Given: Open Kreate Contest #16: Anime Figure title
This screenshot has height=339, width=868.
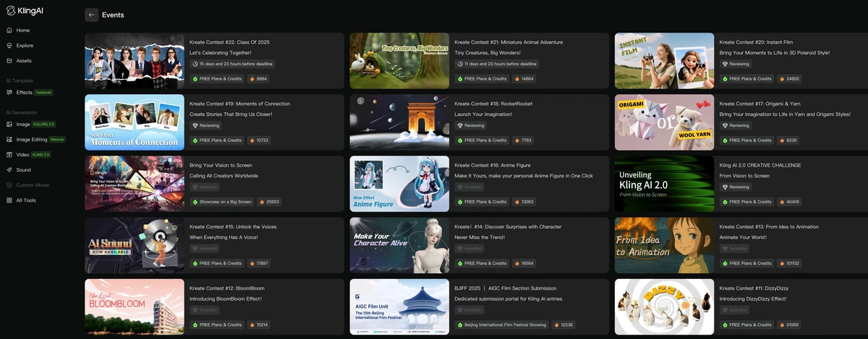Looking at the screenshot, I should [491, 165].
